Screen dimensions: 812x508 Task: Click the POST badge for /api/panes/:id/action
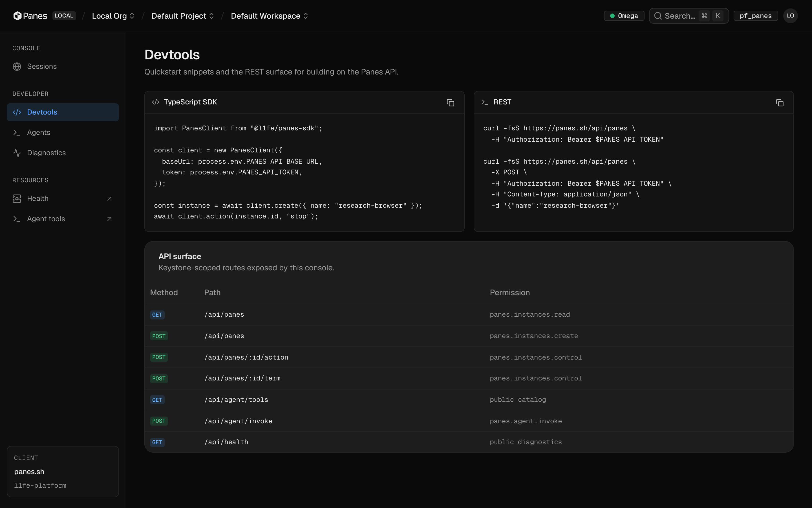click(159, 357)
